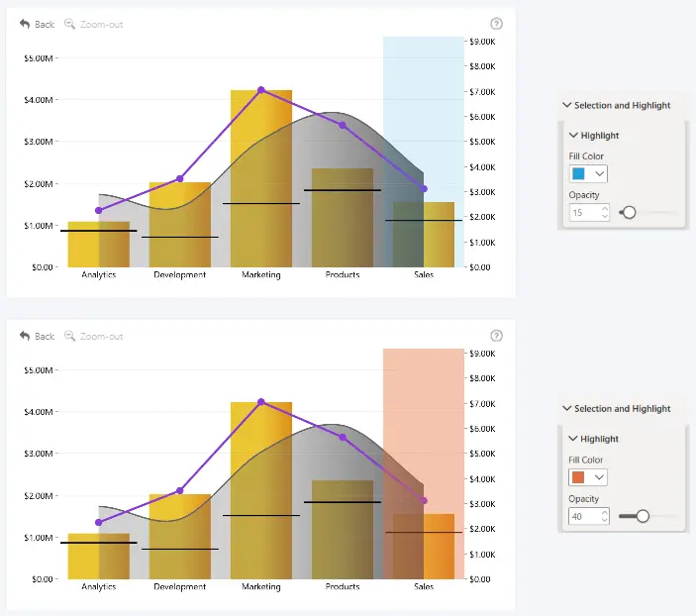Screen dimensions: 696x616
Task: Click the Marketing axis label in the top chart
Action: coord(261,275)
